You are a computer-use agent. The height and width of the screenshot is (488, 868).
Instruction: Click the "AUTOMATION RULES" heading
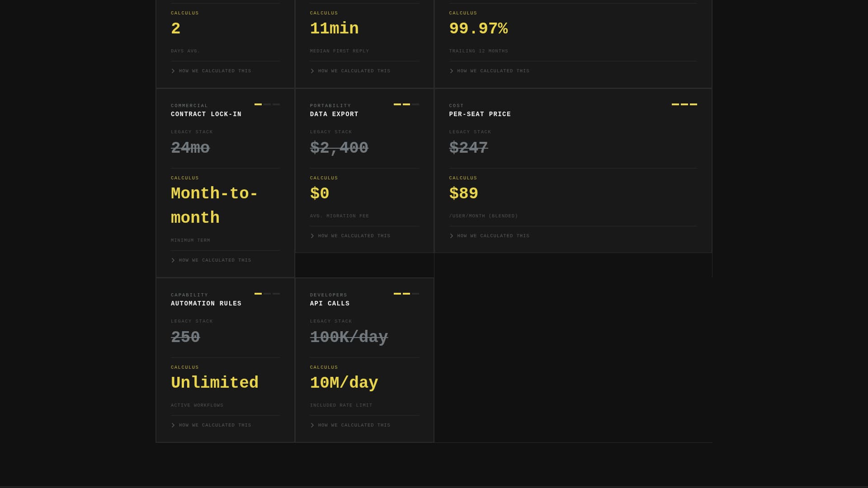pyautogui.click(x=206, y=304)
